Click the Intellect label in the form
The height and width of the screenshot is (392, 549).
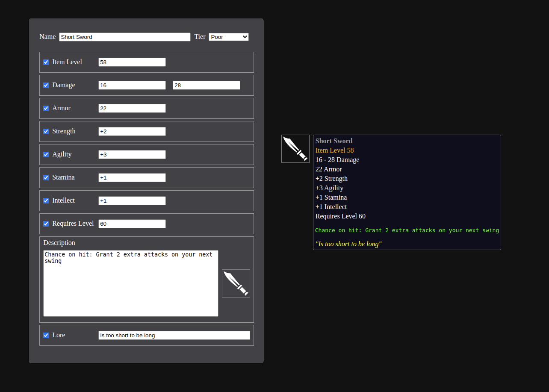click(x=63, y=200)
